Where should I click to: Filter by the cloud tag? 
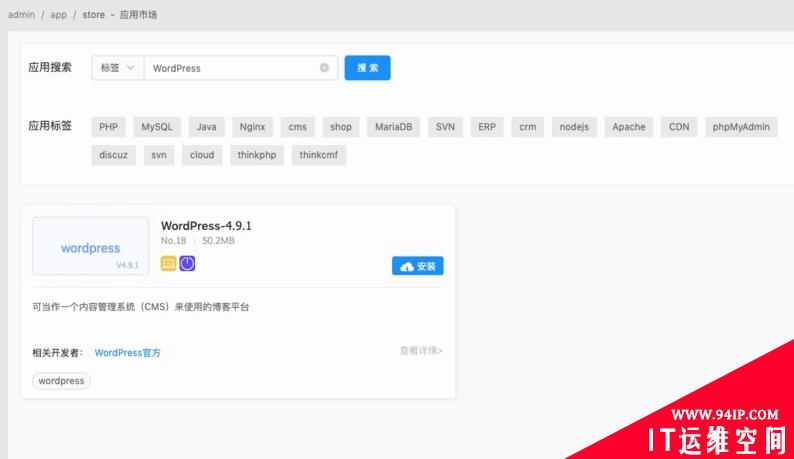(202, 155)
